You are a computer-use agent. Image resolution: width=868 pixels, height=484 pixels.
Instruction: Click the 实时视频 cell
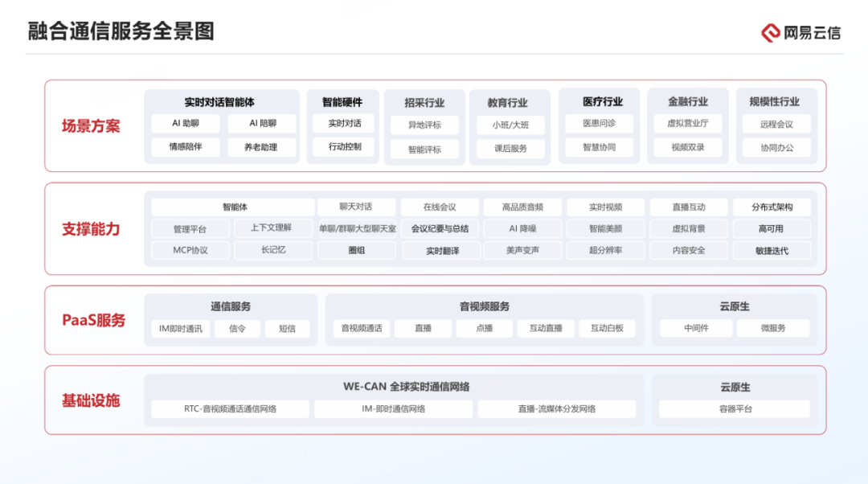coord(606,207)
